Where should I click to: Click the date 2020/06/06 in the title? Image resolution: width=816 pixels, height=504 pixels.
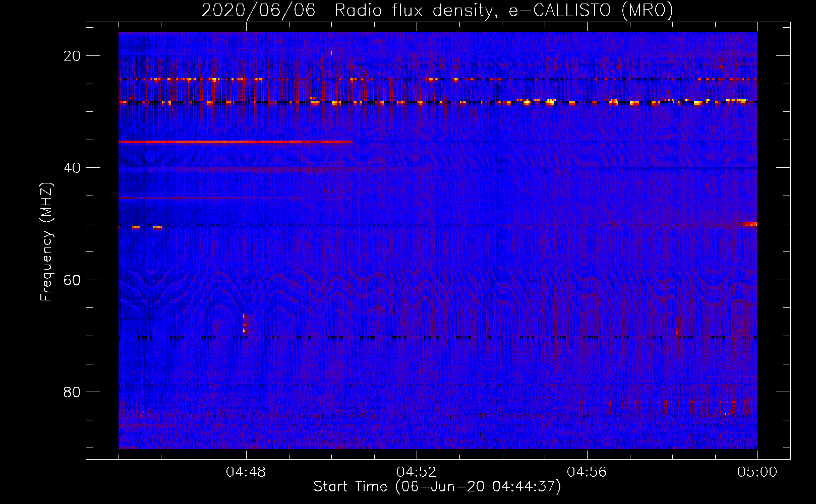[259, 10]
